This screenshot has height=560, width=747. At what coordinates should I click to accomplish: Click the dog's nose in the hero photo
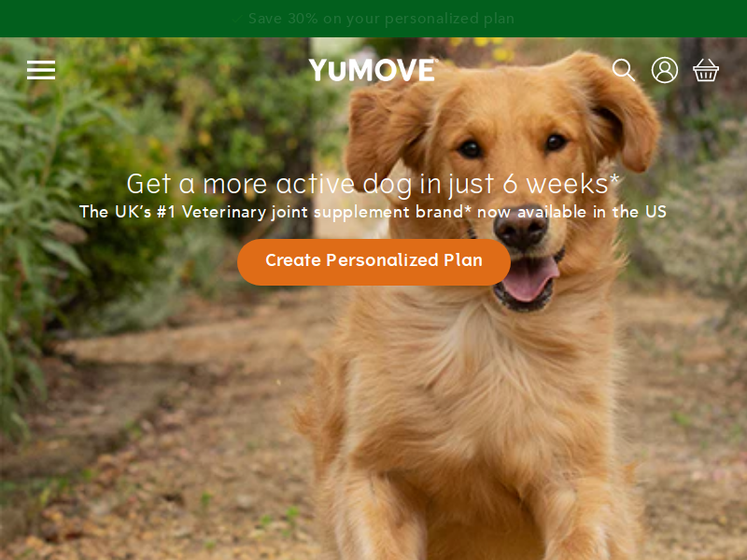[x=521, y=229]
